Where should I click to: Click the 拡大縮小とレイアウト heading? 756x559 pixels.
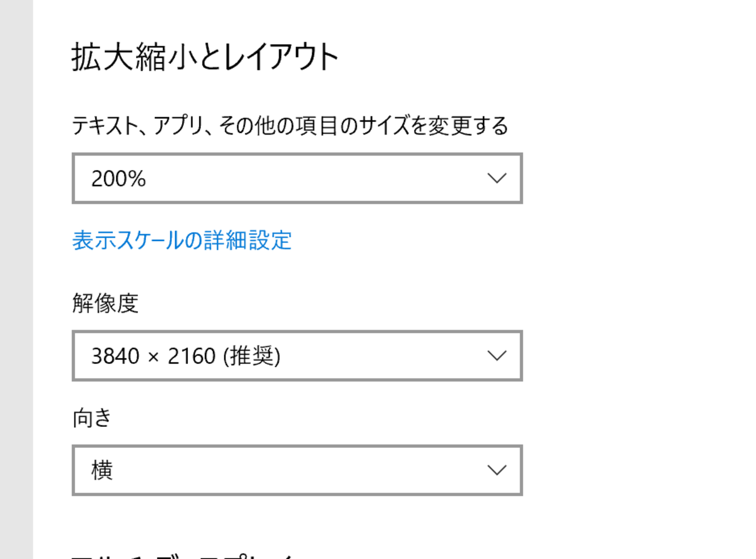pyautogui.click(x=205, y=57)
